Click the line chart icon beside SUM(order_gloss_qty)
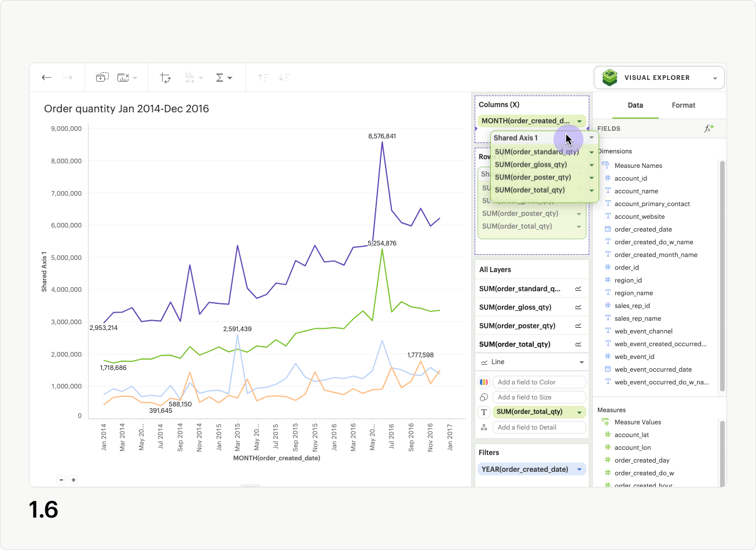This screenshot has width=756, height=550. [578, 307]
